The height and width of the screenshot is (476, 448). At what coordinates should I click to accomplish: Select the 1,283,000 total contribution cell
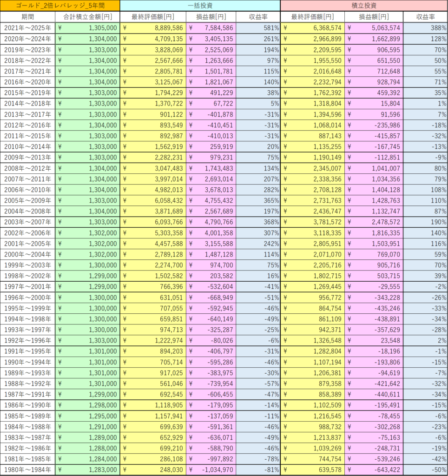(x=87, y=470)
